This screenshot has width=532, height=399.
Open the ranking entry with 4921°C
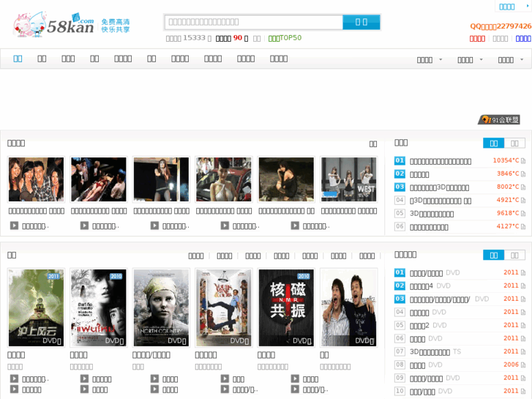click(x=440, y=201)
